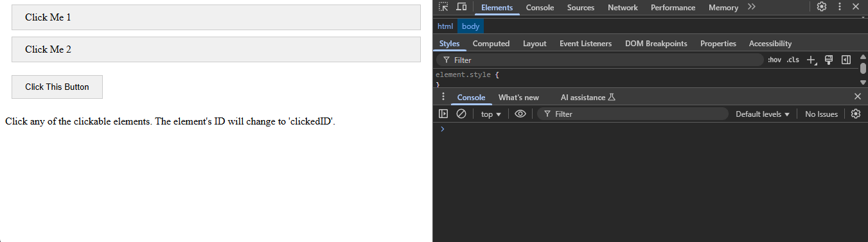Open DevTools settings gear in top bar

[822, 7]
